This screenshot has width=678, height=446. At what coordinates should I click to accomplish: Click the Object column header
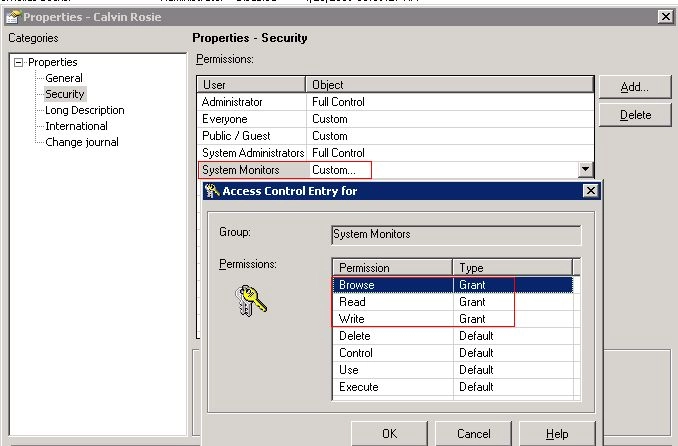(x=449, y=85)
